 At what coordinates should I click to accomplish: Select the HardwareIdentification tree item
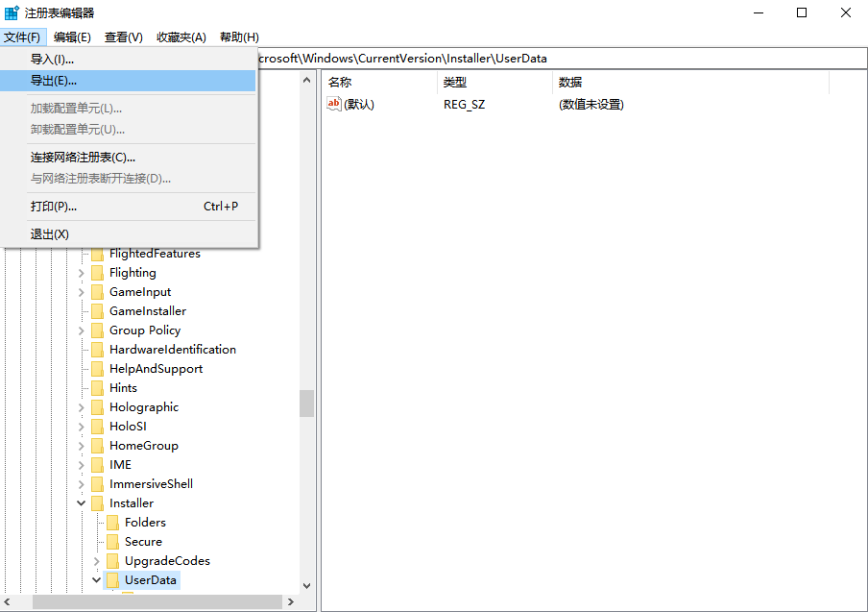[172, 350]
